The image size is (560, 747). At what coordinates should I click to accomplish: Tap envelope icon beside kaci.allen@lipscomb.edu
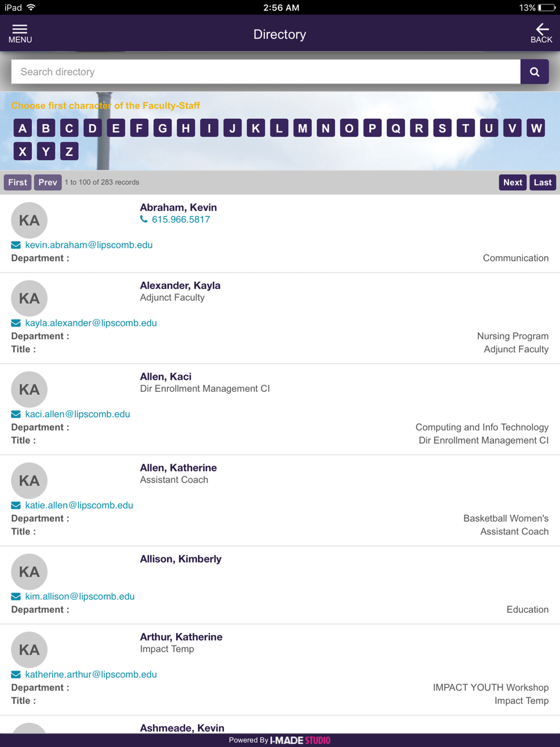(x=16, y=414)
